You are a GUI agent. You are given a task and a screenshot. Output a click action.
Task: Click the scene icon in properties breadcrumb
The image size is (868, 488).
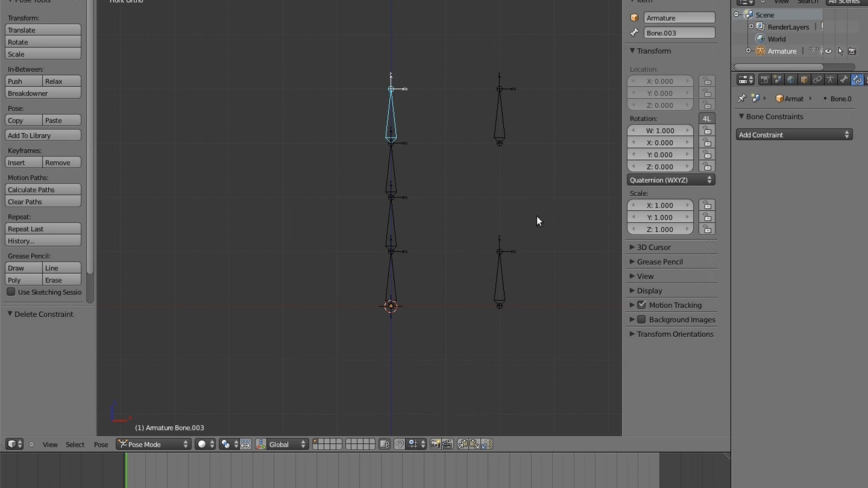(x=756, y=98)
